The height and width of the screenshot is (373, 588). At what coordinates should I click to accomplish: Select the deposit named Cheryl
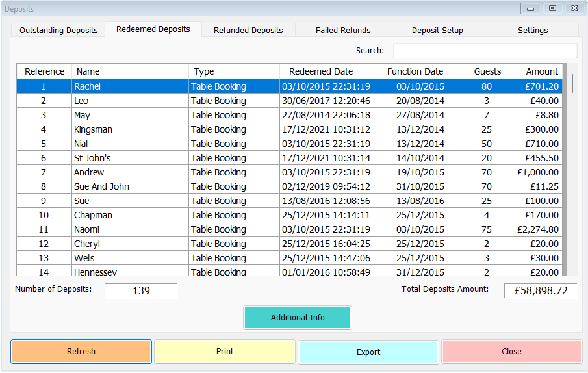tap(130, 244)
